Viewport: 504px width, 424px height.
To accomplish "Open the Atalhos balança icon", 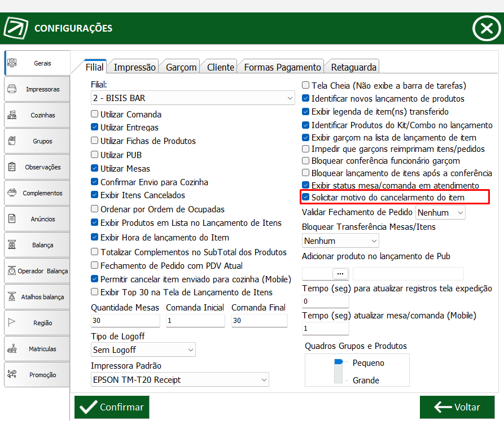I will (x=12, y=296).
